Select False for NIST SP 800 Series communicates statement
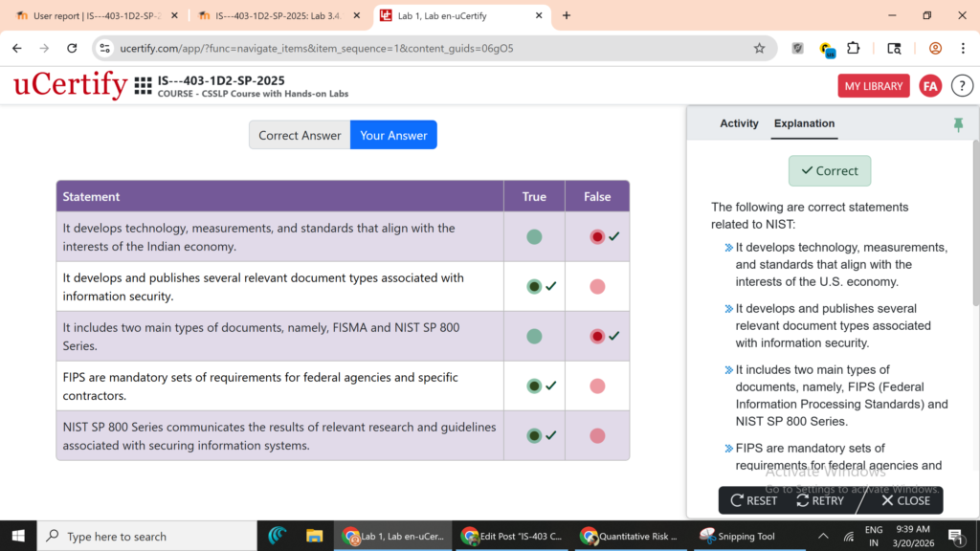980x551 pixels. tap(597, 435)
